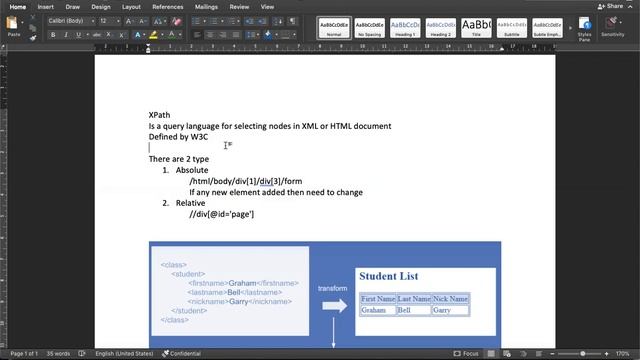640x360 pixels.
Task: Increase paragraph indent
Action: [x=262, y=21]
